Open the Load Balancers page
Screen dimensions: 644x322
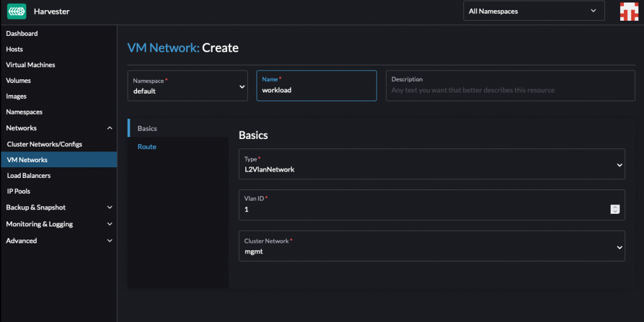tap(29, 175)
